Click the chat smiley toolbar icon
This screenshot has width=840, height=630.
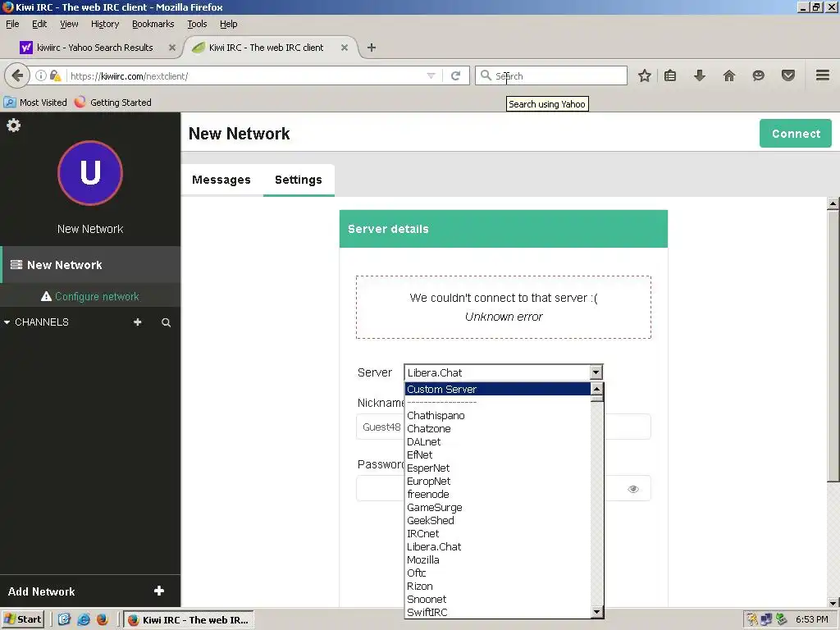click(x=758, y=75)
